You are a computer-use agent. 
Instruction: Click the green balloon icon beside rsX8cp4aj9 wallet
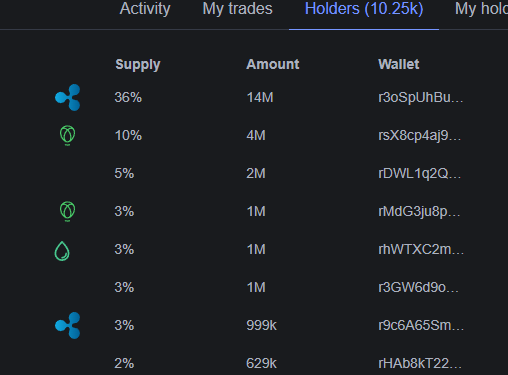67,135
